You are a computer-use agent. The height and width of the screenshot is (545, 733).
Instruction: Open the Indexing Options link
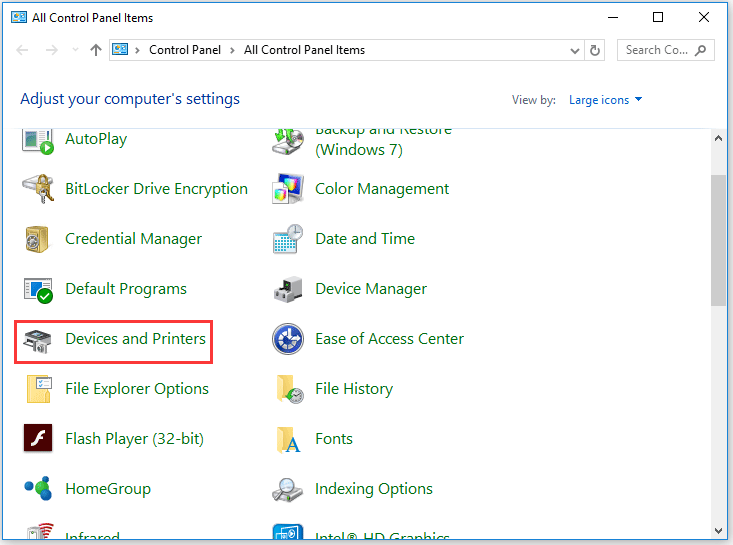point(374,489)
